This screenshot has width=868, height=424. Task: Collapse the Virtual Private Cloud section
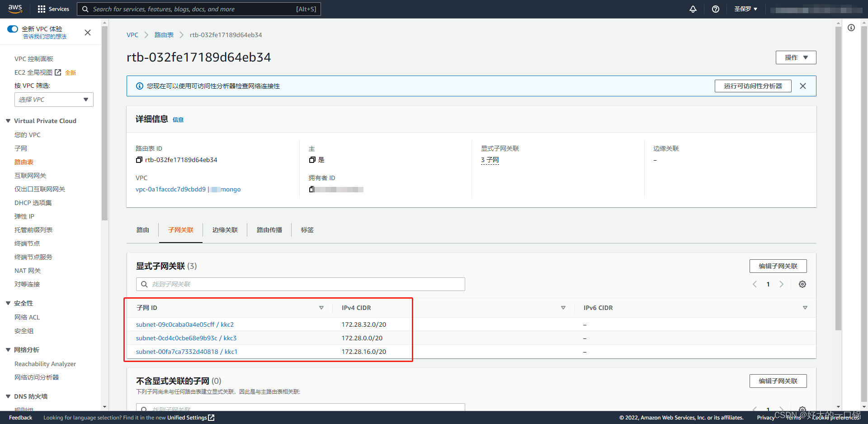tap(8, 121)
